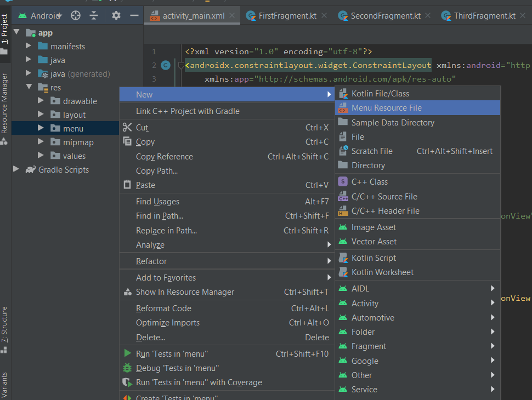The height and width of the screenshot is (400, 532).
Task: Expand the Gradle Scripts node
Action: (x=16, y=169)
